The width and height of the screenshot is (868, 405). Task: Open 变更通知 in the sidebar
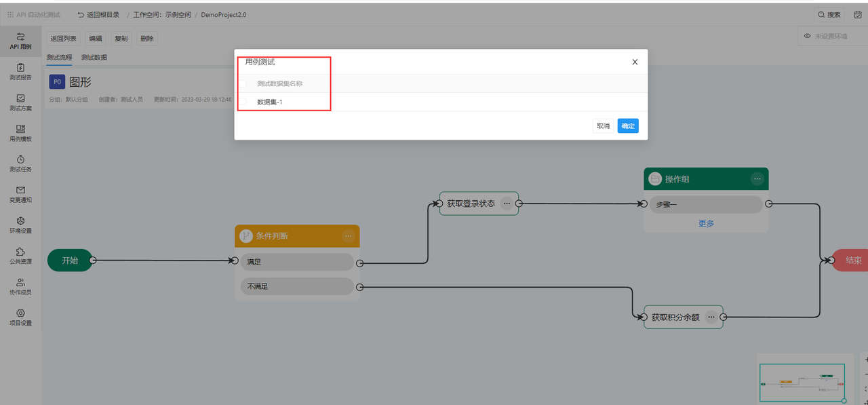pyautogui.click(x=20, y=195)
